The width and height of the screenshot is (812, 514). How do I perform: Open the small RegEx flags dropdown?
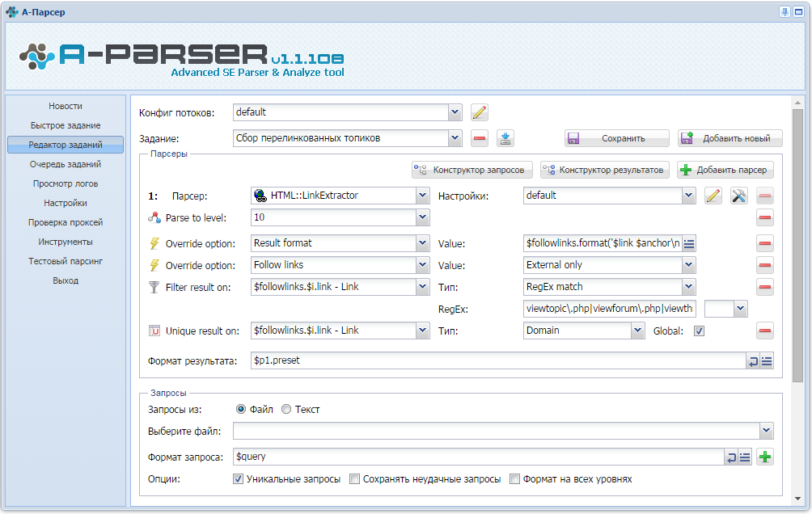[x=741, y=309]
